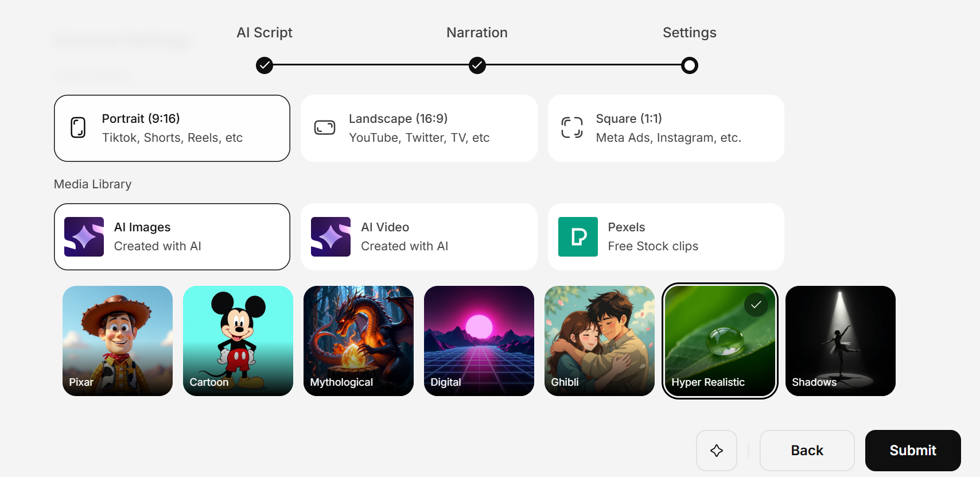Select the Portrait (9:16) aspect ratio card

pos(172,128)
